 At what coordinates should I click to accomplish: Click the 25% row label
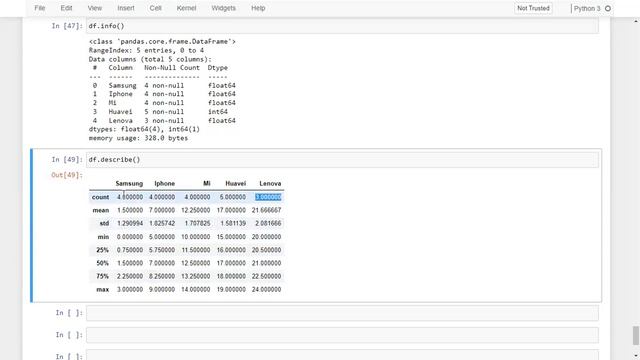pyautogui.click(x=102, y=250)
